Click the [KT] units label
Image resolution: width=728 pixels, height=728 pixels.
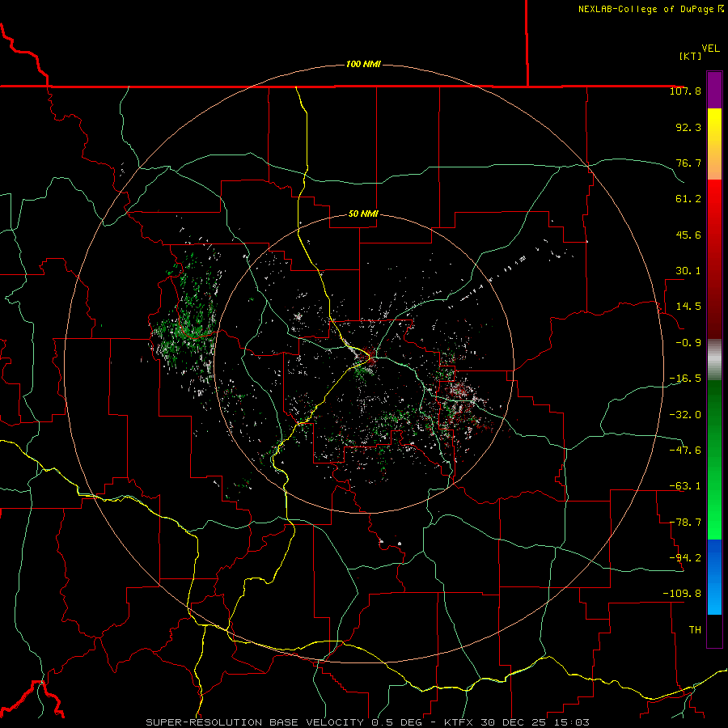point(691,56)
